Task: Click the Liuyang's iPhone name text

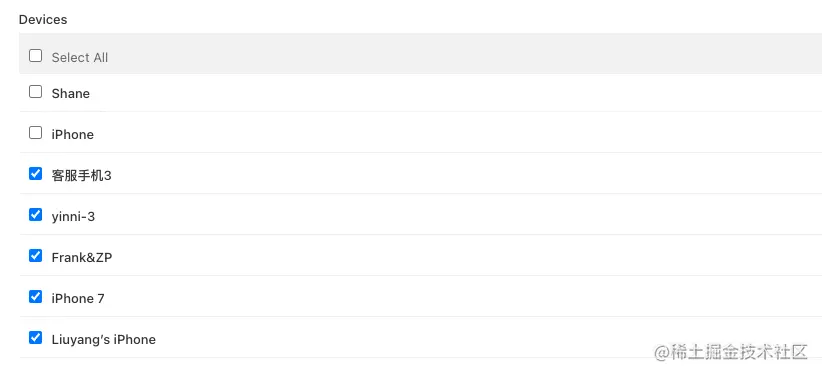Action: coord(104,339)
